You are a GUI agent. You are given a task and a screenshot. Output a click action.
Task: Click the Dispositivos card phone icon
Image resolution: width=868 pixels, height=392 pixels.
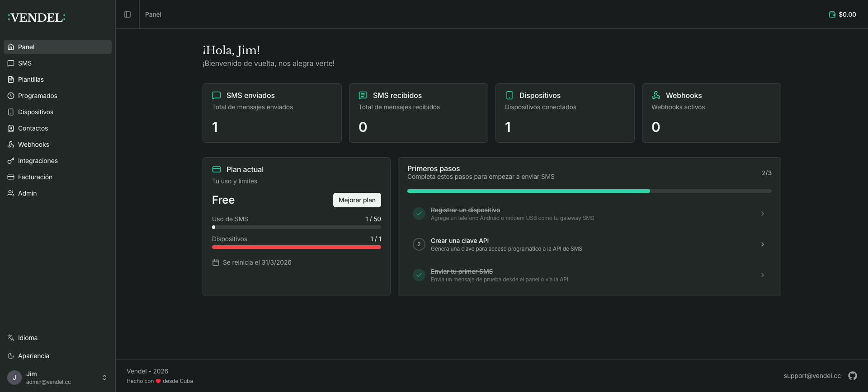pos(509,95)
